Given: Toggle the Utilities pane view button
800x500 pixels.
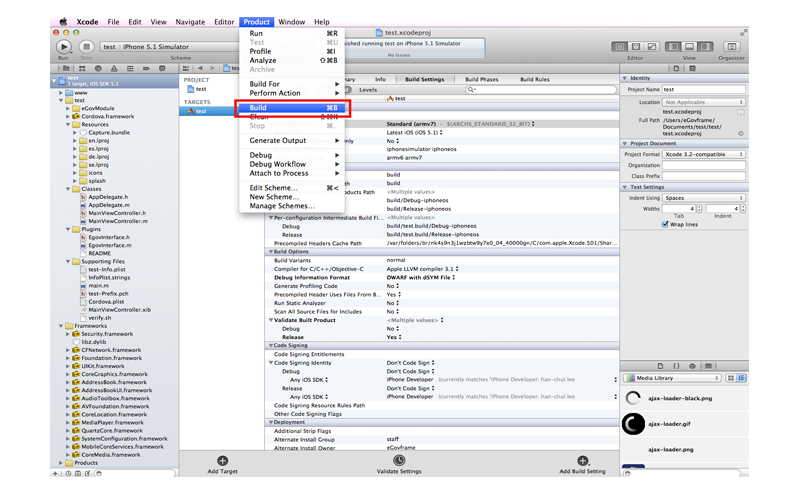Looking at the screenshot, I should coord(704,46).
